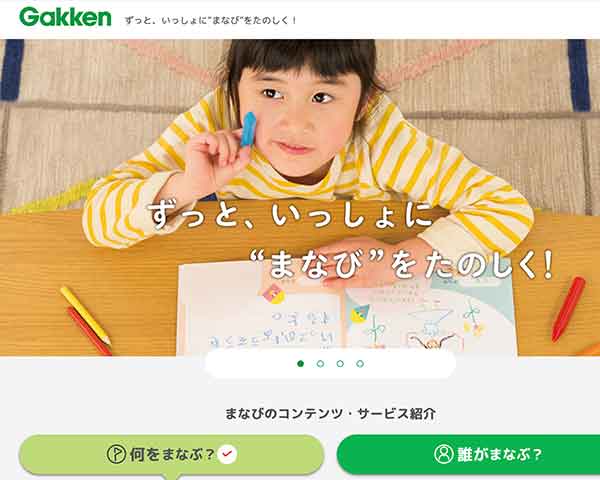Viewport: 600px width, 480px height.
Task: Open the 何をまなぶ? tab
Action: click(171, 454)
